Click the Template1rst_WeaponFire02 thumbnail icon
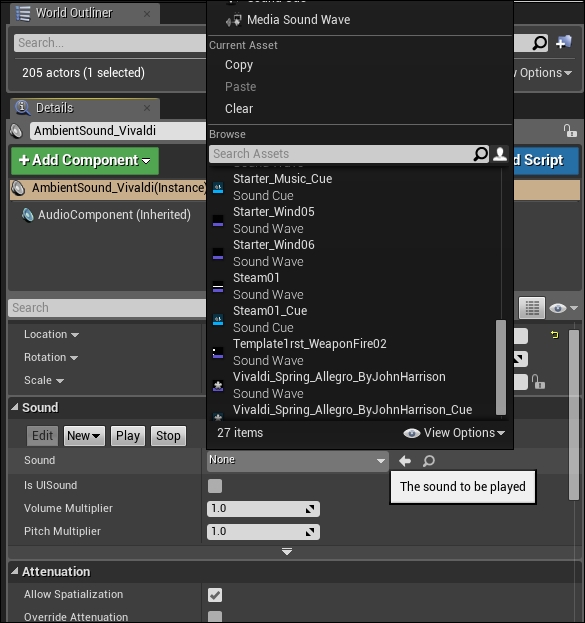This screenshot has height=623, width=585. 218,352
